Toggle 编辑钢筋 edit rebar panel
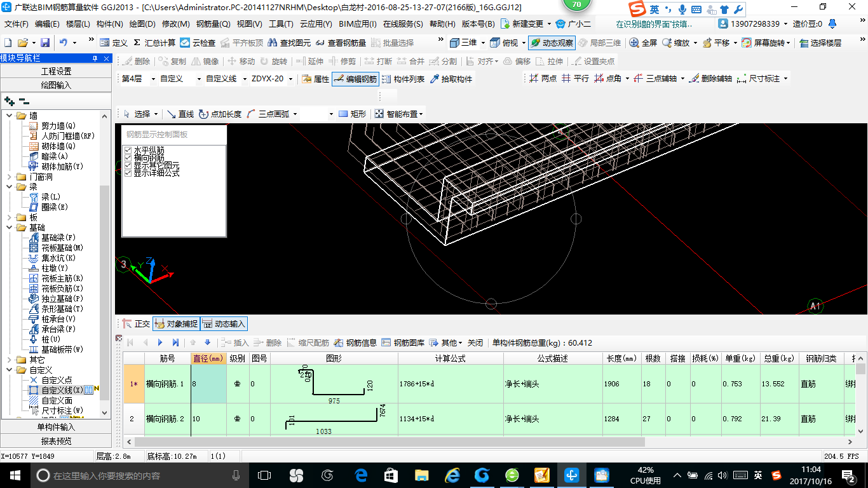Image resolution: width=868 pixels, height=488 pixels. click(x=356, y=79)
